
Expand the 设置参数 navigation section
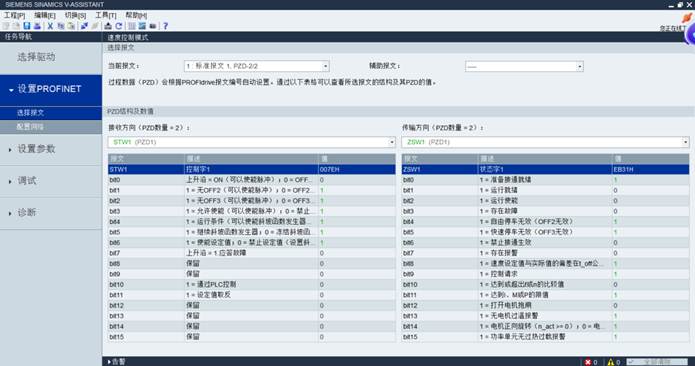pos(10,150)
